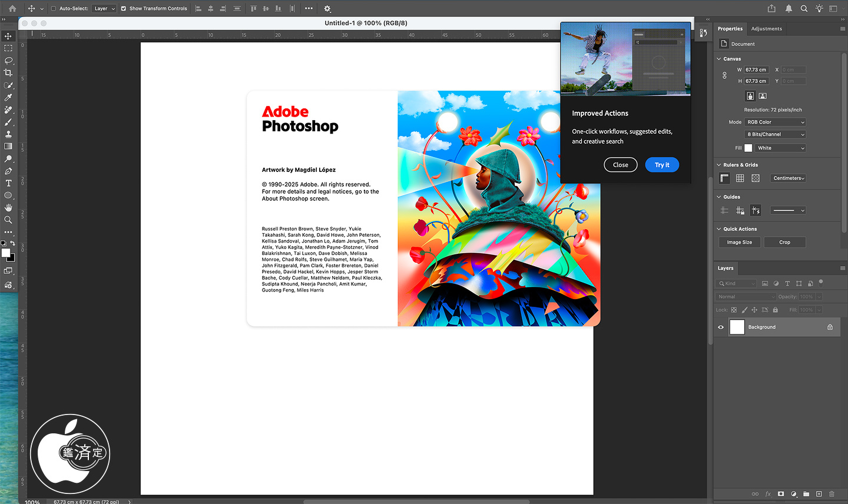Click Try it in Improved Actions popup
This screenshot has width=848, height=504.
coord(662,165)
